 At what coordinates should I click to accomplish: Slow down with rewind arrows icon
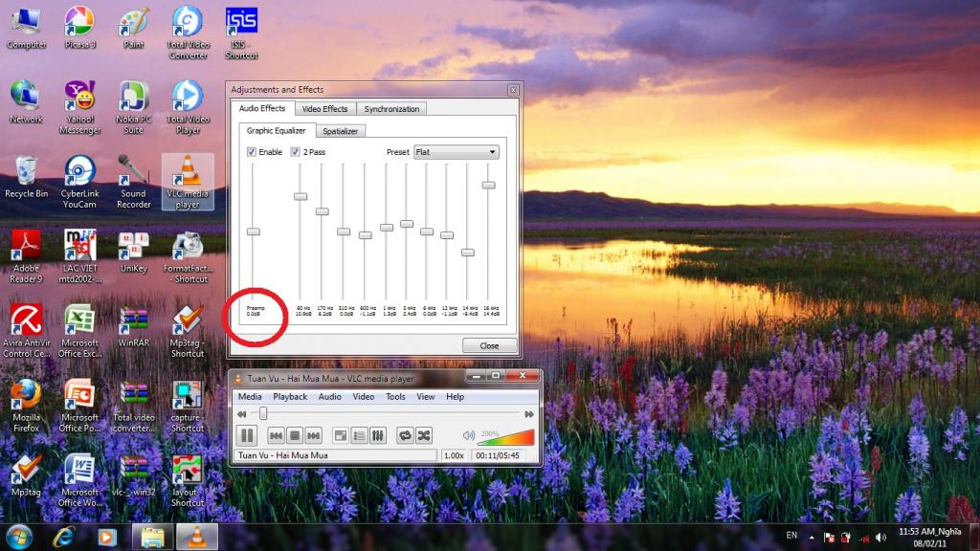(x=242, y=414)
